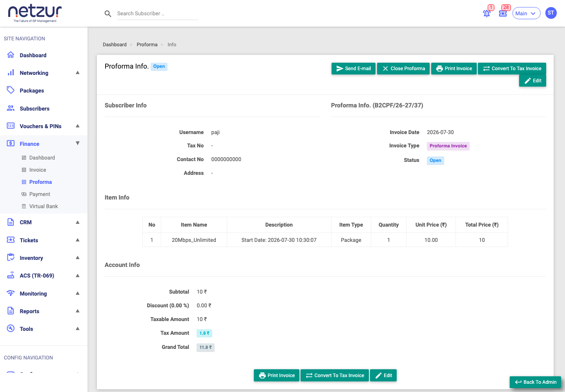Screen dimensions: 565x392
Task: Click the Packages tag icon
Action: point(11,90)
